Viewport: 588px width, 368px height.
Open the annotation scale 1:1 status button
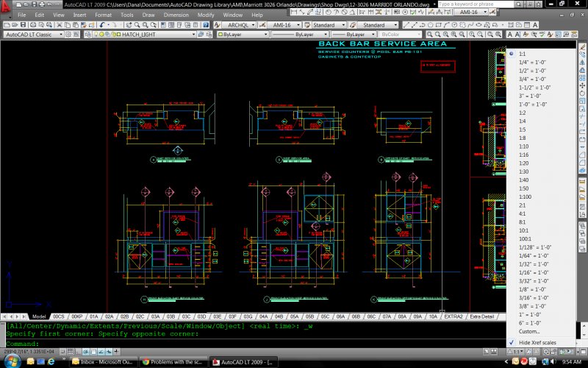coord(516,352)
